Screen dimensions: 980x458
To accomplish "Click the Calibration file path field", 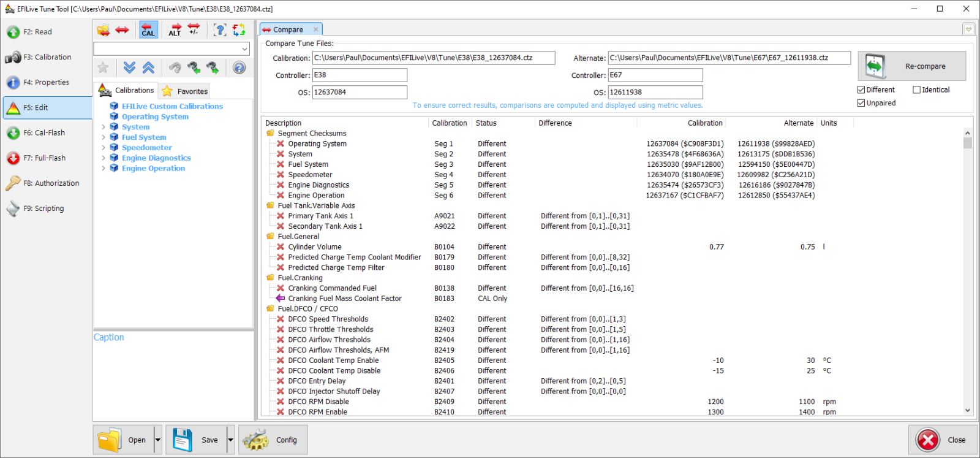I will click(434, 58).
